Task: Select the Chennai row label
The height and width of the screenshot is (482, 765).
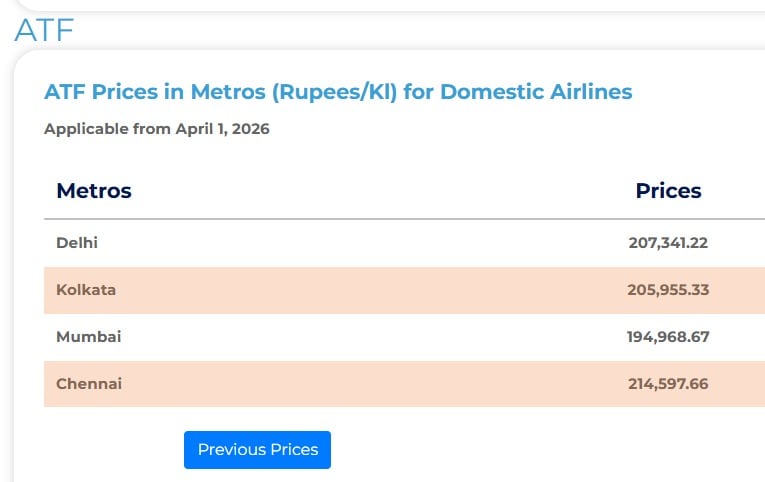Action: 89,383
